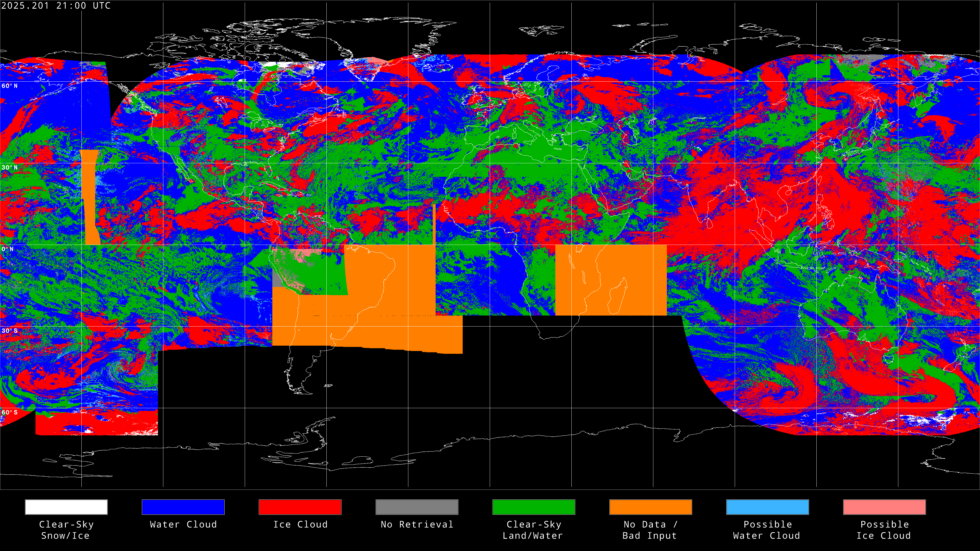The height and width of the screenshot is (551, 980).
Task: Click the pink Possible Ice Cloud swatch
Action: (884, 507)
